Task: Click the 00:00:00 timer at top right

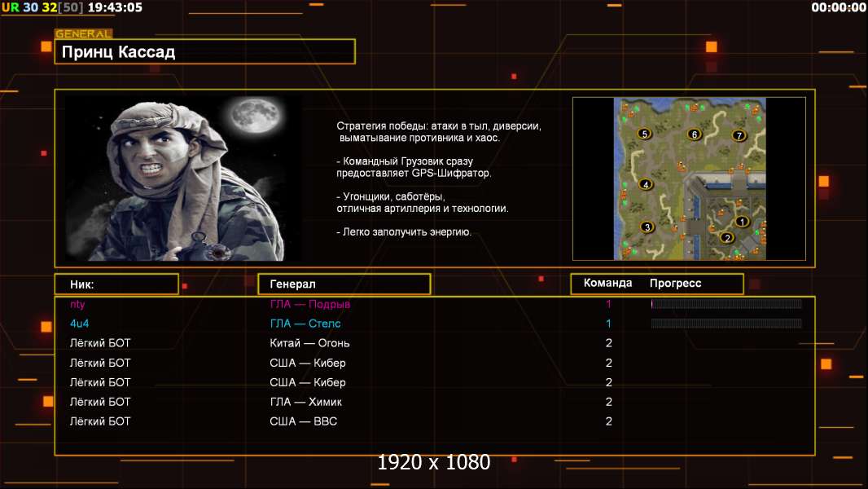Action: [x=838, y=7]
